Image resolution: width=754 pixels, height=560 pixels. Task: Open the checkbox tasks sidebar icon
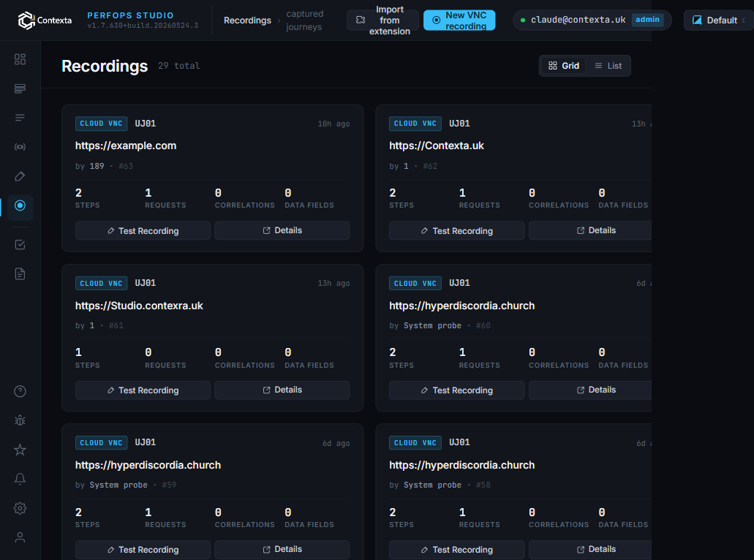[x=20, y=245]
